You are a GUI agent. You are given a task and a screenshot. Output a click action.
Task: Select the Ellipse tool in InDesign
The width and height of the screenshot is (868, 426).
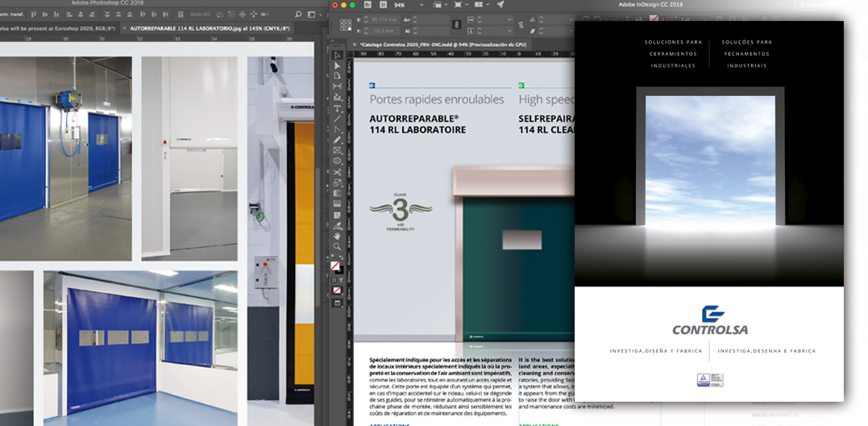(x=337, y=161)
